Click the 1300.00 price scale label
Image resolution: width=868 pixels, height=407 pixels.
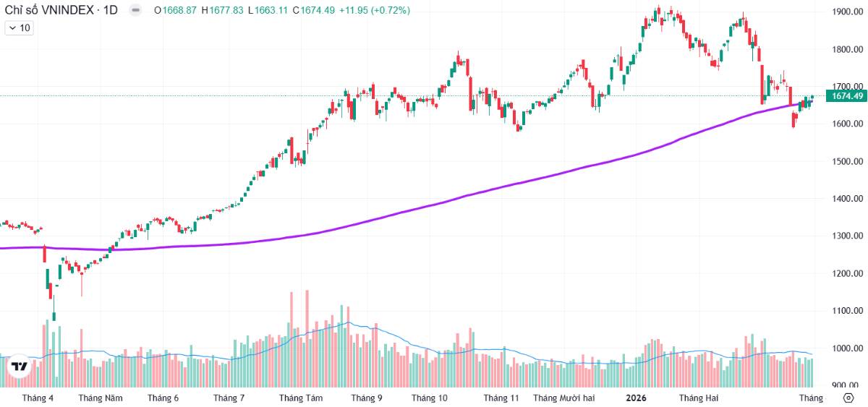tap(848, 236)
